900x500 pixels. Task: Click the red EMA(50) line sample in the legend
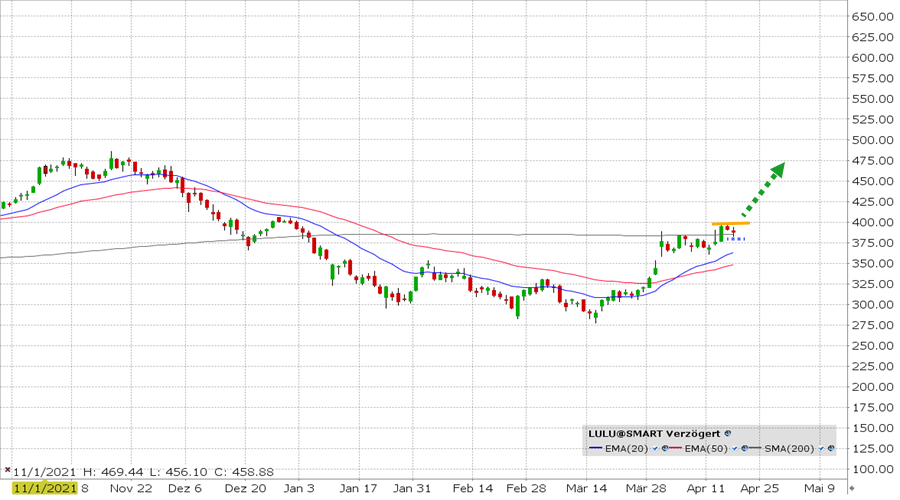pyautogui.click(x=675, y=448)
